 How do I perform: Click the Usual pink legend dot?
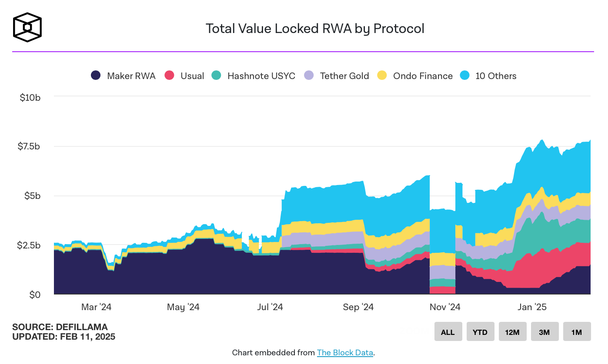pyautogui.click(x=170, y=76)
